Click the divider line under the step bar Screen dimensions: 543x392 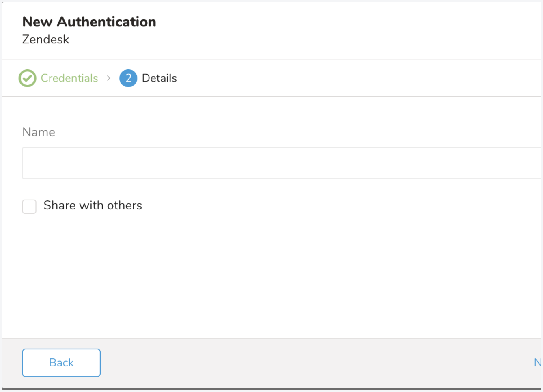pyautogui.click(x=271, y=97)
